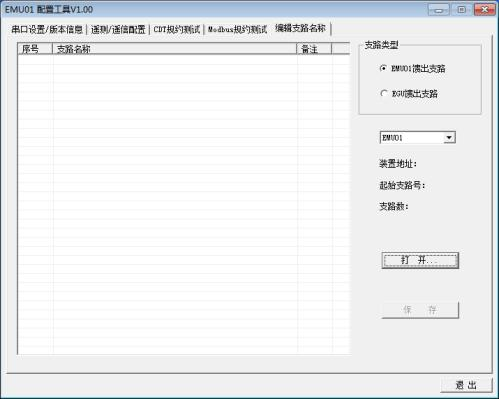Sort by the 序号 column header
The height and width of the screenshot is (399, 499).
click(x=35, y=49)
